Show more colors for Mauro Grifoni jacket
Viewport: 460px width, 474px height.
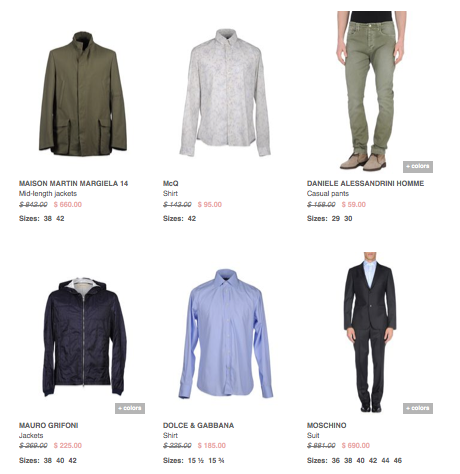pos(130,408)
